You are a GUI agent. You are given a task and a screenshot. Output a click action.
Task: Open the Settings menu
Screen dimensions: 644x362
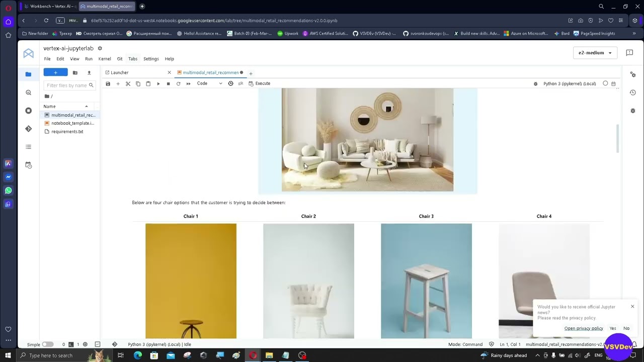(x=151, y=59)
